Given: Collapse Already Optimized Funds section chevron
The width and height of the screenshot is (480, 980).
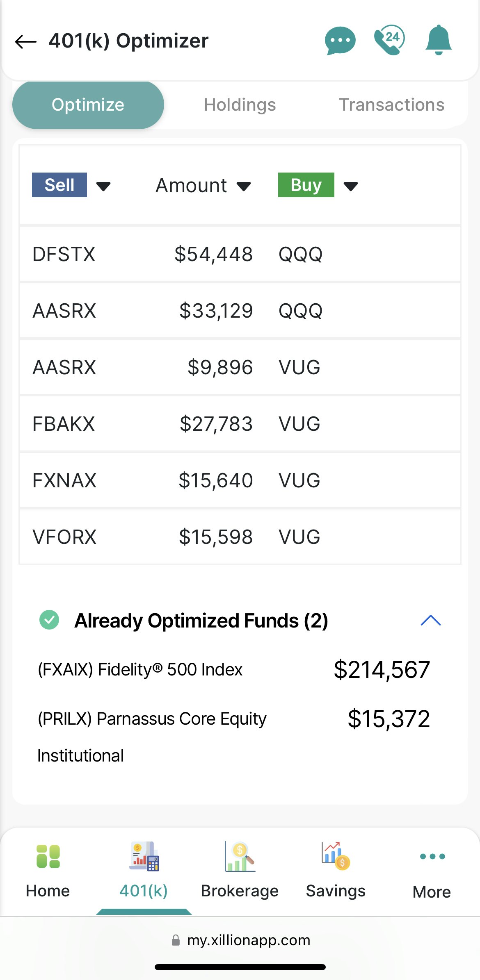Looking at the screenshot, I should tap(431, 620).
